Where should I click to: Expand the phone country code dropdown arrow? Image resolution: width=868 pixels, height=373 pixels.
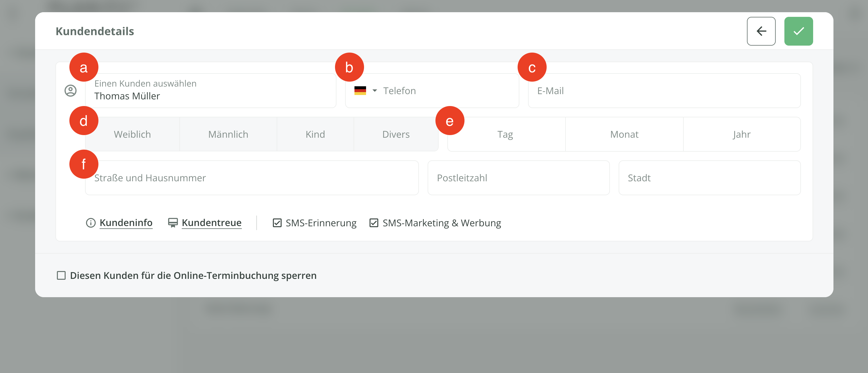375,91
